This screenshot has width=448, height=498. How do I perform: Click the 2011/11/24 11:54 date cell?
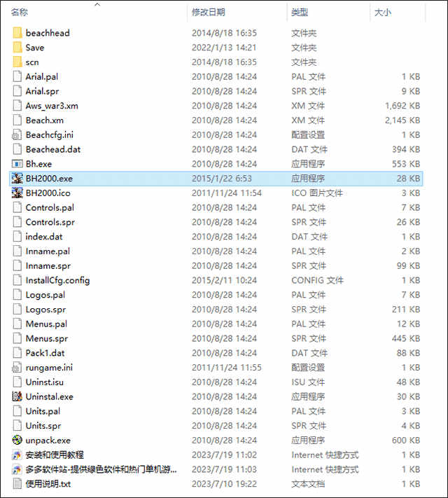click(226, 193)
